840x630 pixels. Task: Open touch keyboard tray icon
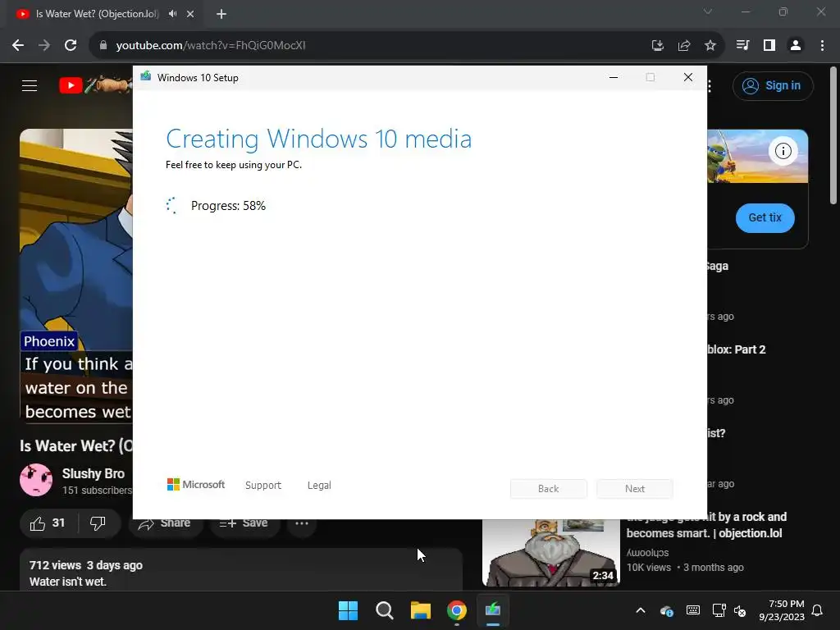point(693,610)
